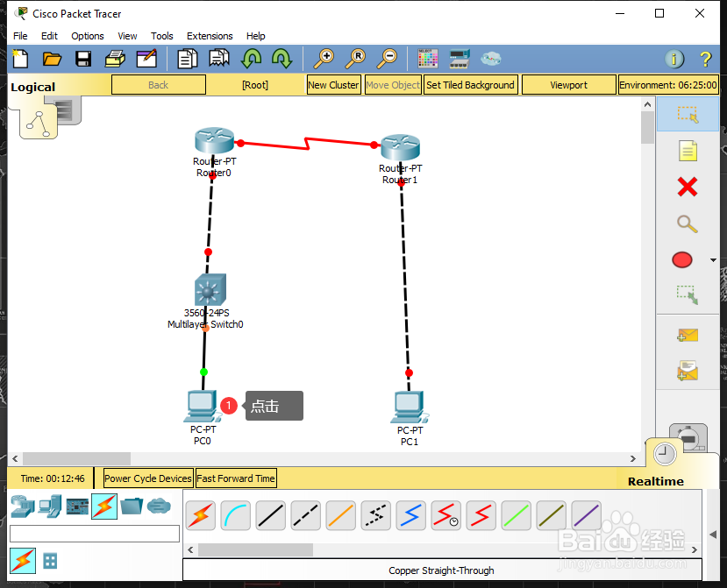Click the canvas horizontal scrollbar thumb
727x588 pixels.
[x=76, y=458]
